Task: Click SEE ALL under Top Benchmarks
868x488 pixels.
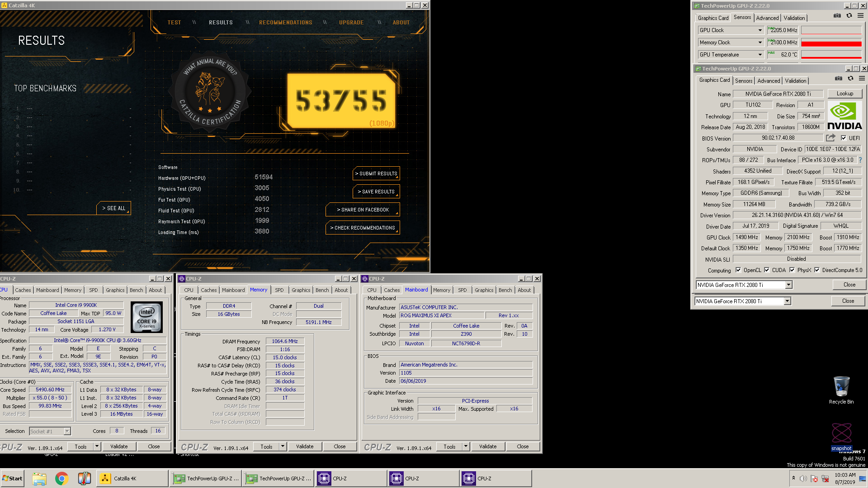Action: point(113,208)
